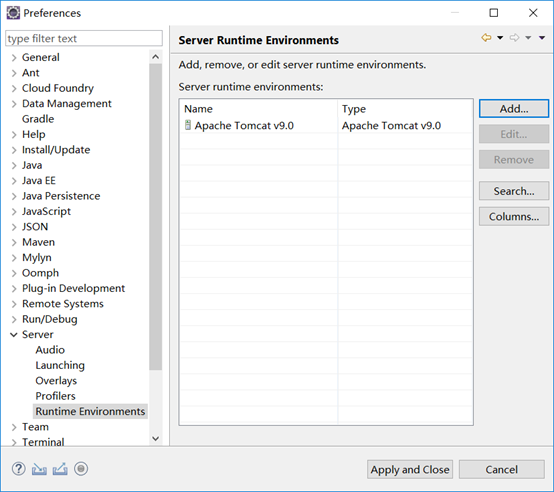
Task: Close the Preferences window
Action: click(533, 13)
